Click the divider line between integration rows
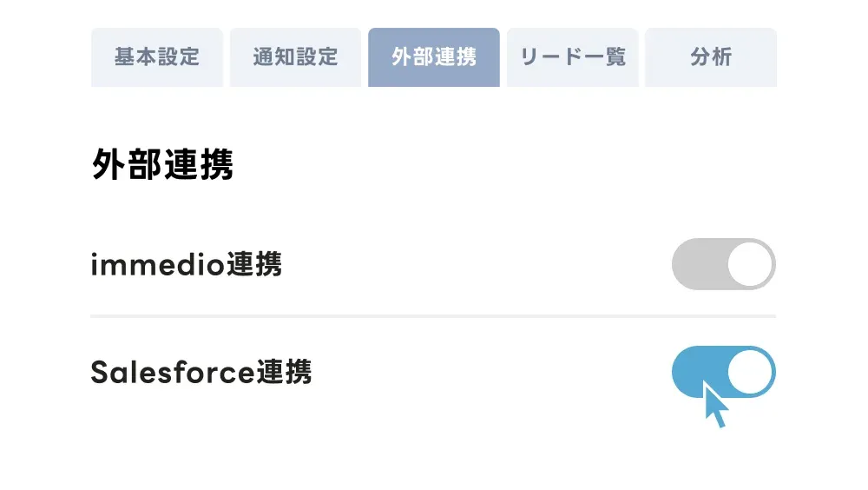Image resolution: width=868 pixels, height=490 pixels. click(433, 316)
